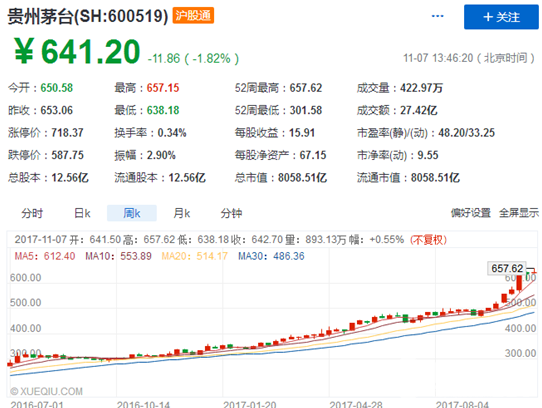The height and width of the screenshot is (408, 542).
Task: Click the 今开 value 650.58
Action: (57, 88)
